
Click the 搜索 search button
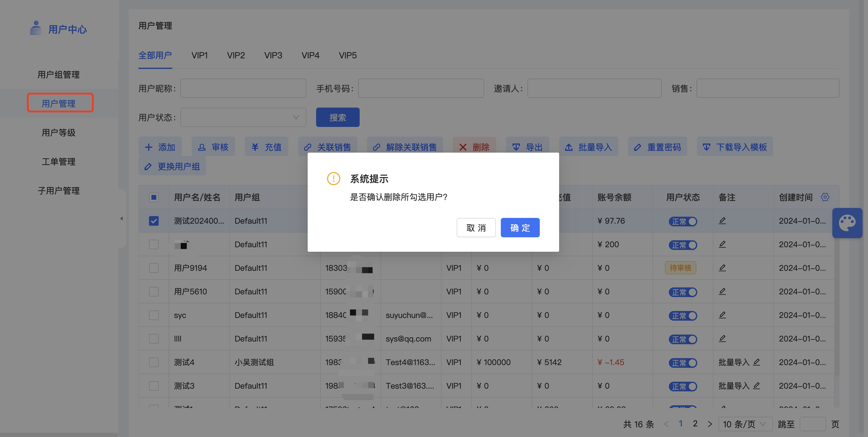338,117
